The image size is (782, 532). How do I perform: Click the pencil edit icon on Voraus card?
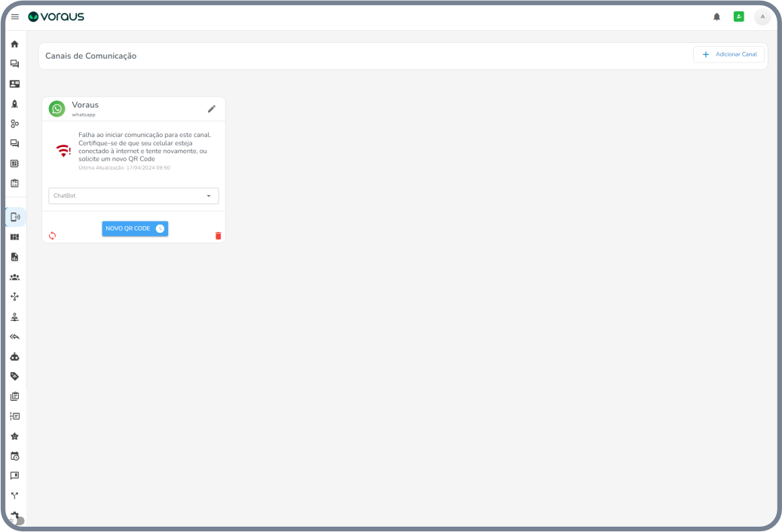coord(212,109)
